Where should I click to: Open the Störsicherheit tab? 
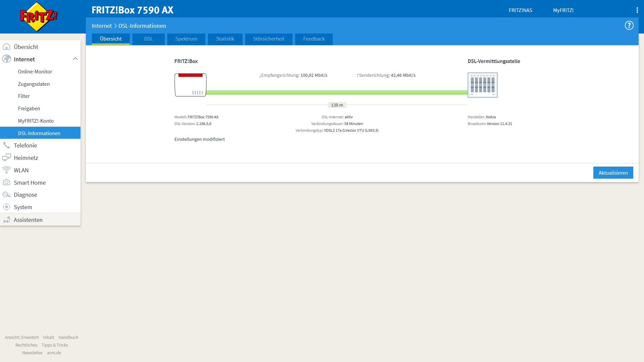[268, 39]
